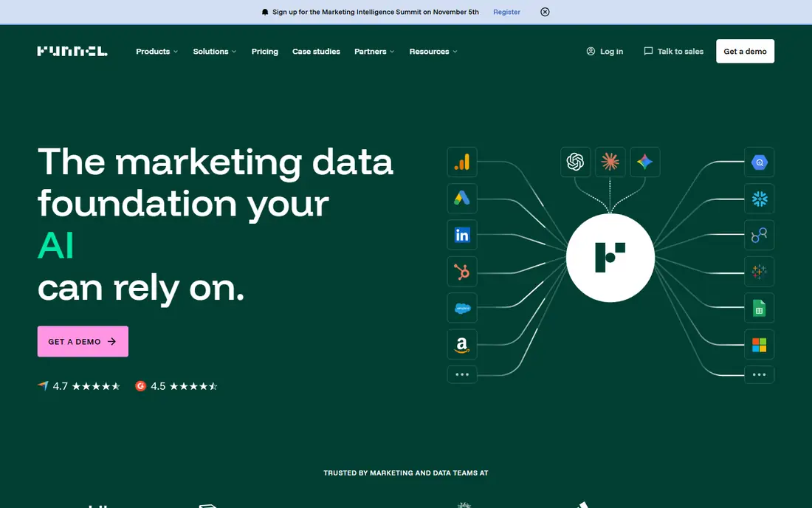The image size is (812, 508).
Task: Expand the Resources dropdown menu
Action: 433,51
